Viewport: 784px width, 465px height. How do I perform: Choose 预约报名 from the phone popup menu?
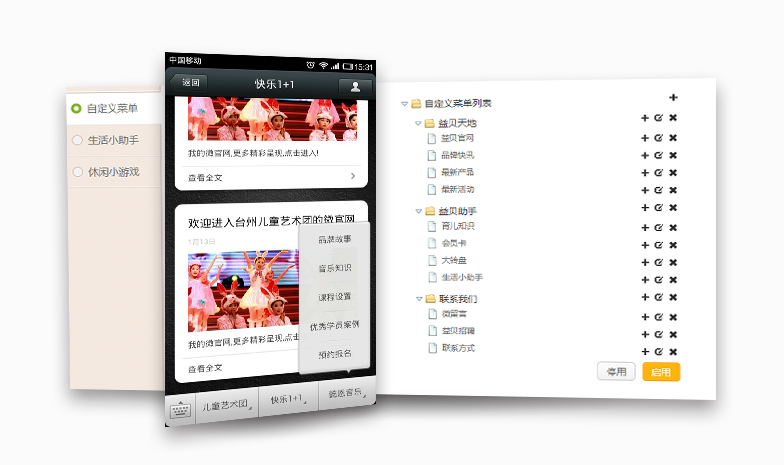tap(334, 354)
